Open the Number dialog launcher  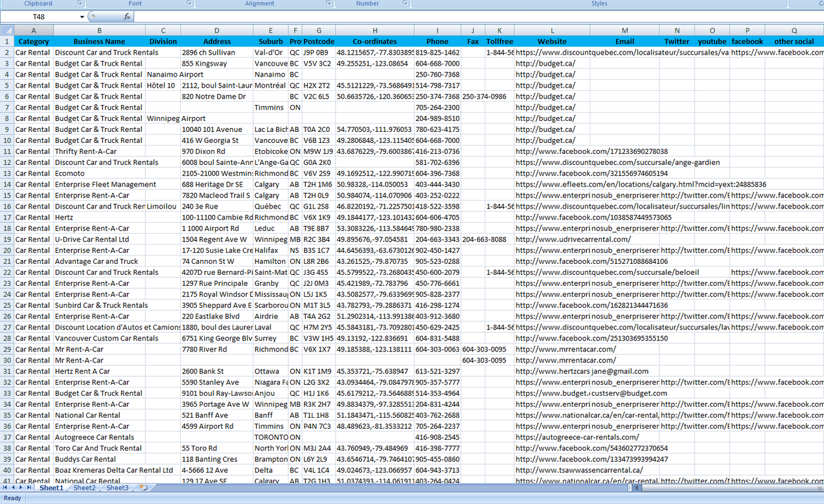pos(404,4)
